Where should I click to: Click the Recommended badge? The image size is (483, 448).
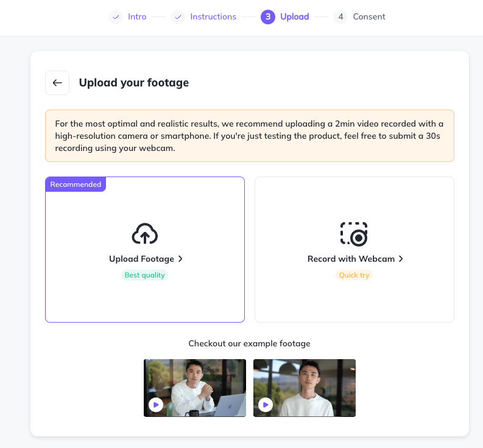[76, 184]
